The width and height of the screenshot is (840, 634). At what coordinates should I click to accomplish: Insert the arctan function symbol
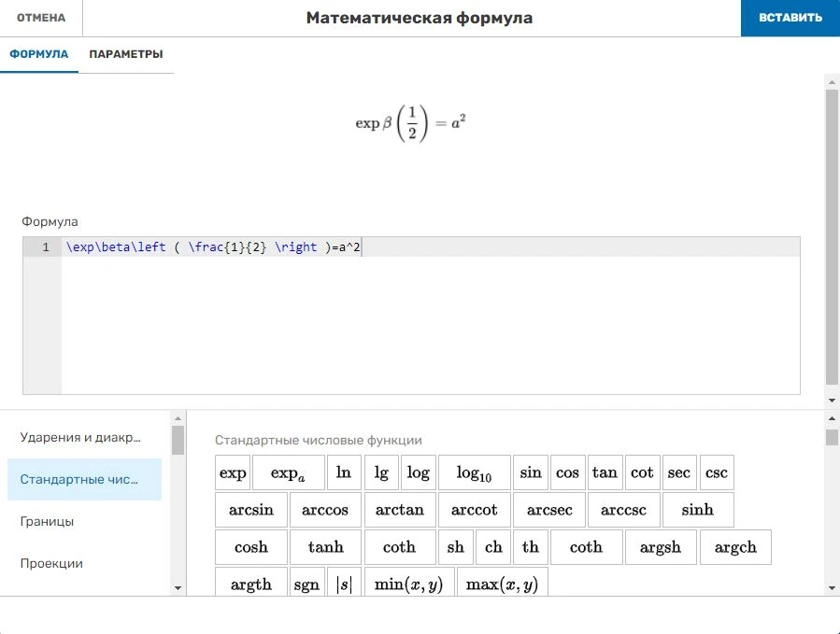[400, 510]
